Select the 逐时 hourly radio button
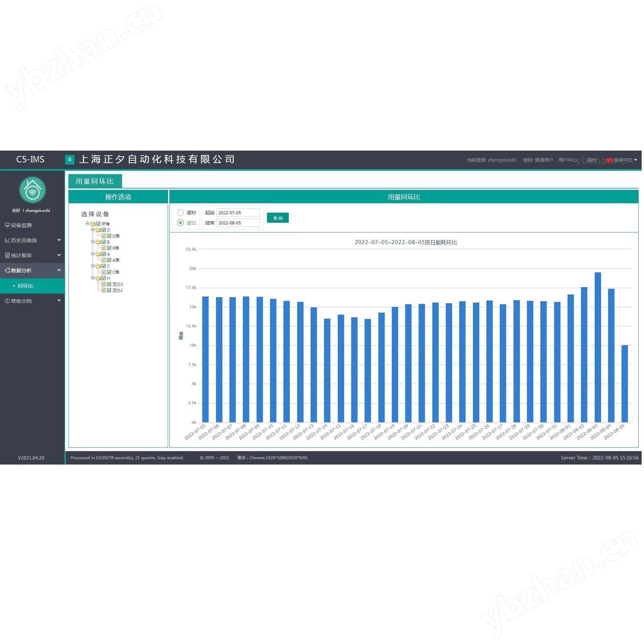The height and width of the screenshot is (644, 644). click(180, 213)
